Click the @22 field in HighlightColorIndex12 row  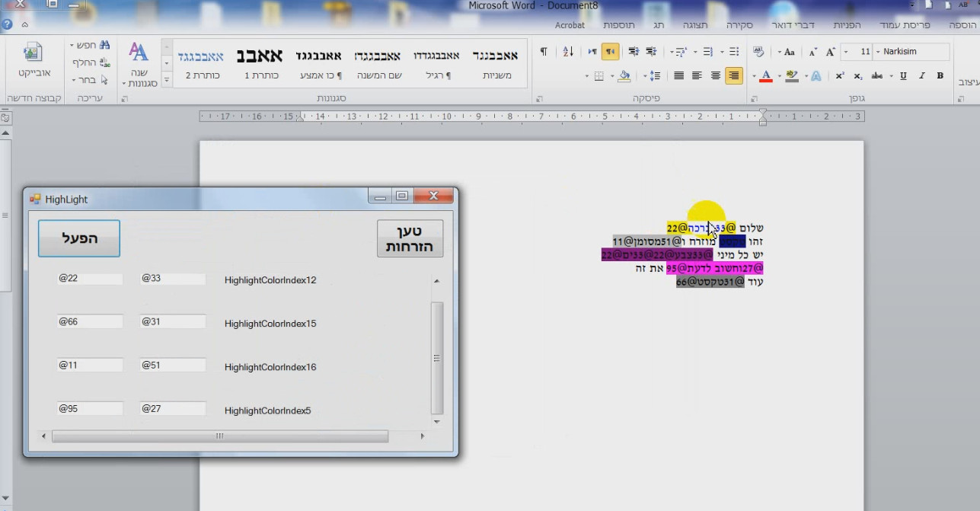point(90,279)
